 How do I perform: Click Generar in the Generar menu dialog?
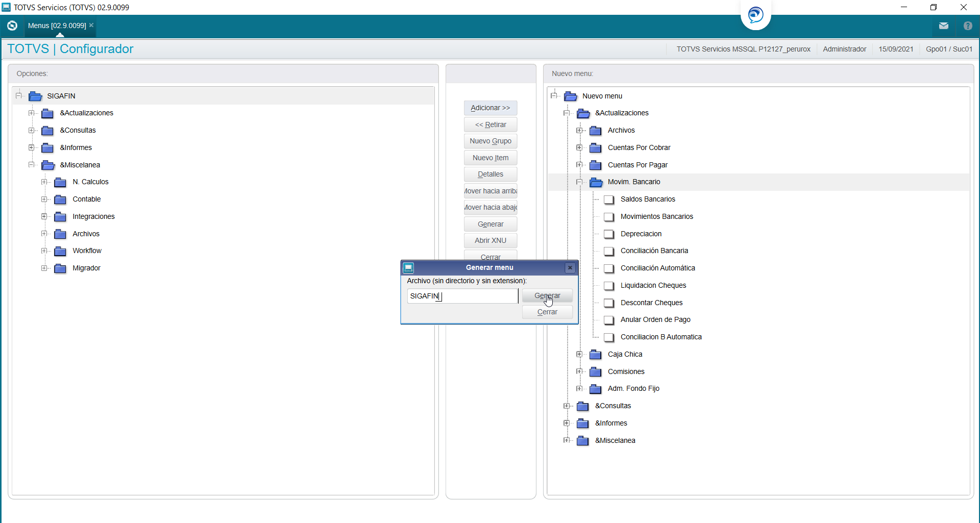(x=547, y=295)
